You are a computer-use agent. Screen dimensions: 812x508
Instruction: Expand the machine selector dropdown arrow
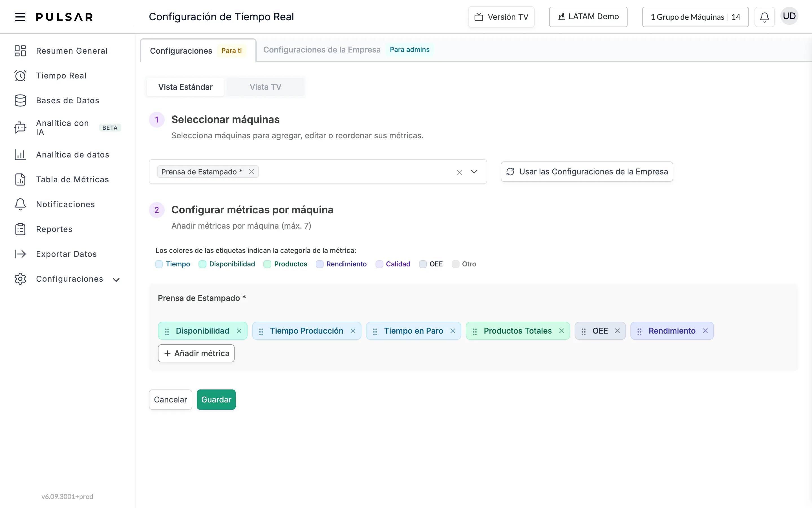(x=474, y=172)
